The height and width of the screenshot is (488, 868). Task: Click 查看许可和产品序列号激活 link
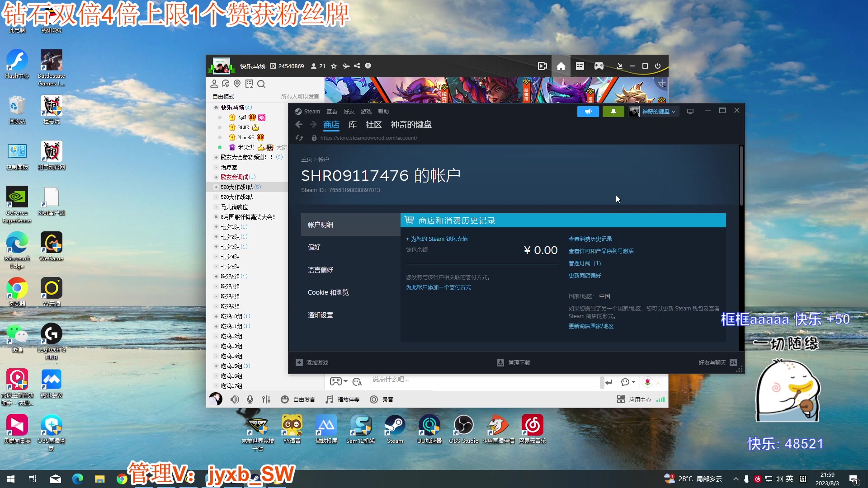coord(601,251)
